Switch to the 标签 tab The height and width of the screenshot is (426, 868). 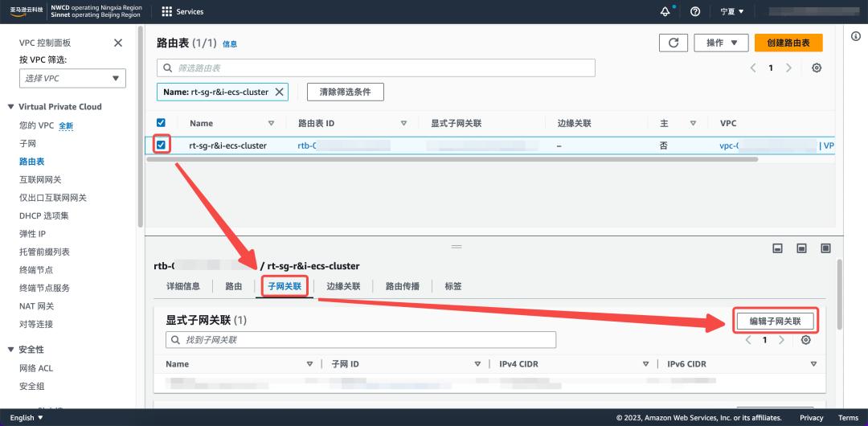(452, 286)
